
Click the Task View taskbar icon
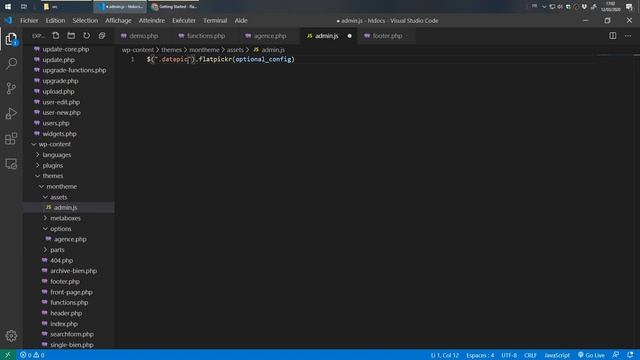point(24,7)
